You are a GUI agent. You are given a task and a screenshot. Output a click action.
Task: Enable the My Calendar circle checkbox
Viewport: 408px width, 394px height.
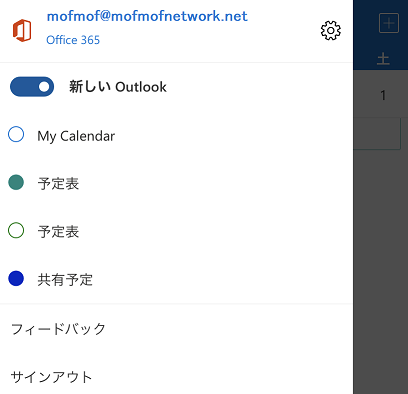pyautogui.click(x=16, y=134)
